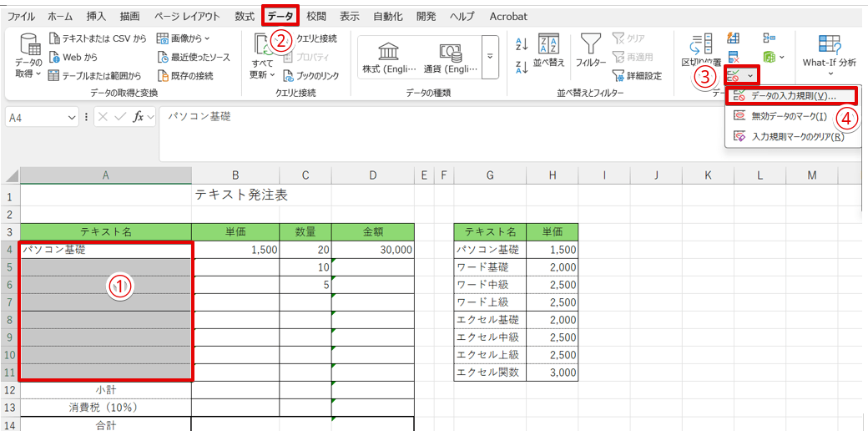The width and height of the screenshot is (868, 431).
Task: Toggle the フィルター button
Action: 591,51
